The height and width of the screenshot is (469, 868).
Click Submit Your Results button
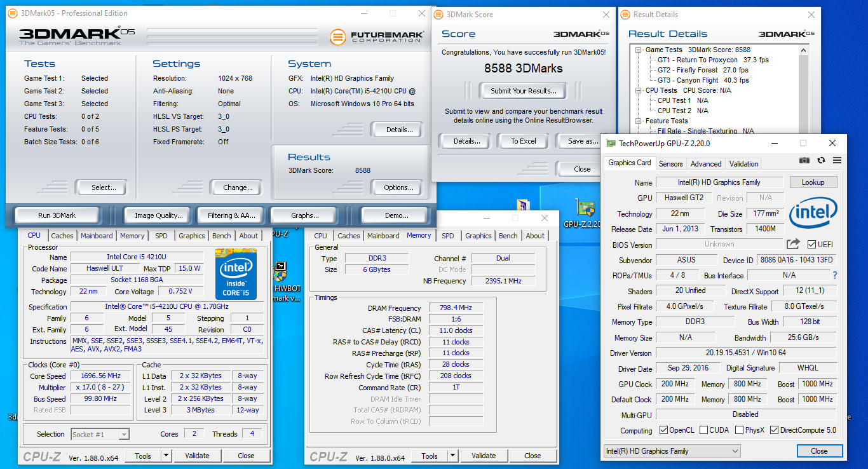pyautogui.click(x=524, y=91)
